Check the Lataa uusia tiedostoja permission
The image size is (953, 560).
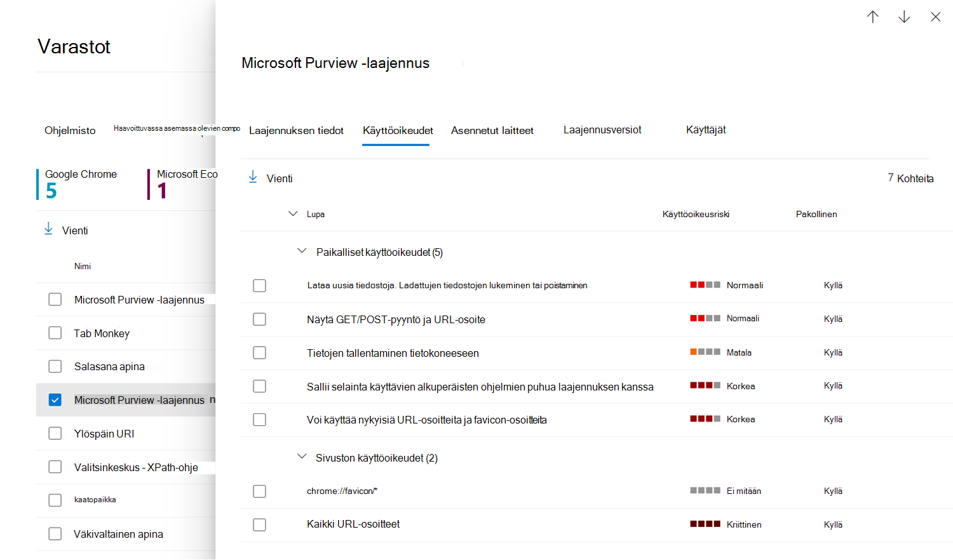[x=259, y=286]
